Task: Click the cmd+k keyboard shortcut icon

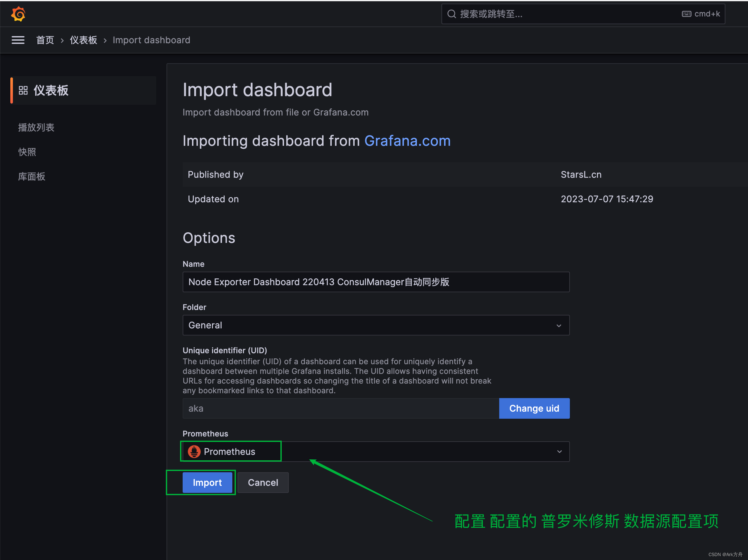Action: coord(686,14)
